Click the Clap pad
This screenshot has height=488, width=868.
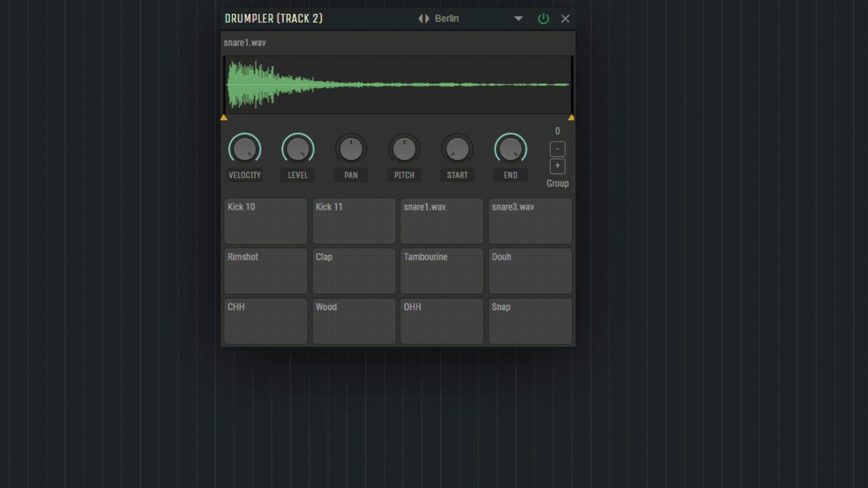(x=354, y=271)
